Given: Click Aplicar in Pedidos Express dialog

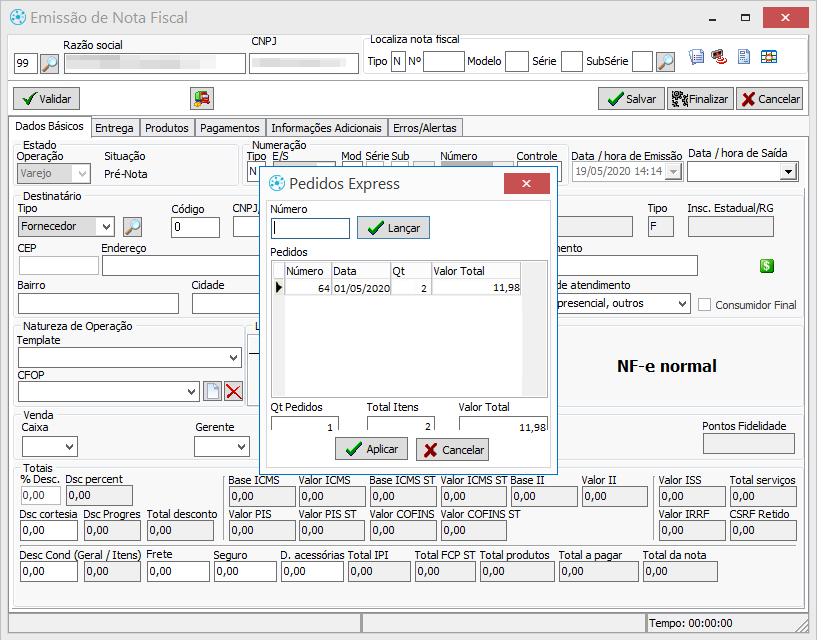Looking at the screenshot, I should click(371, 449).
